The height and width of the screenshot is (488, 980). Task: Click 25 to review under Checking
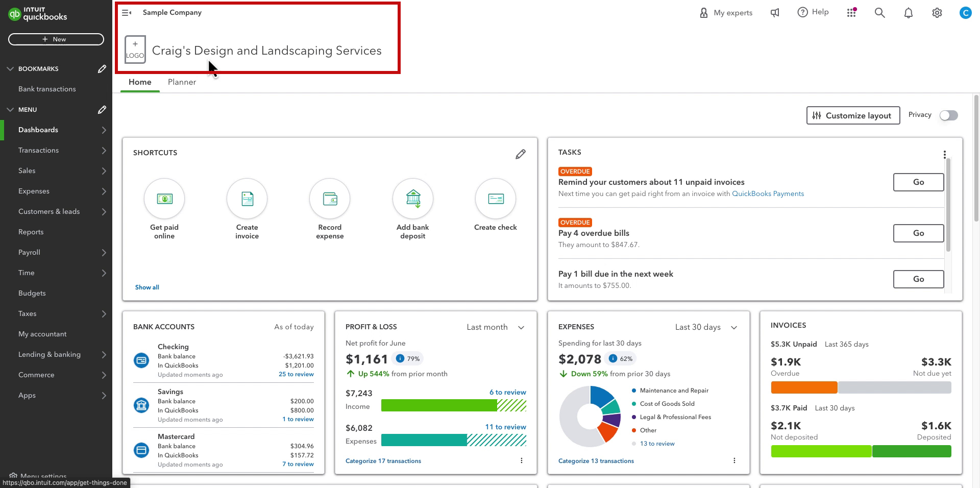296,374
